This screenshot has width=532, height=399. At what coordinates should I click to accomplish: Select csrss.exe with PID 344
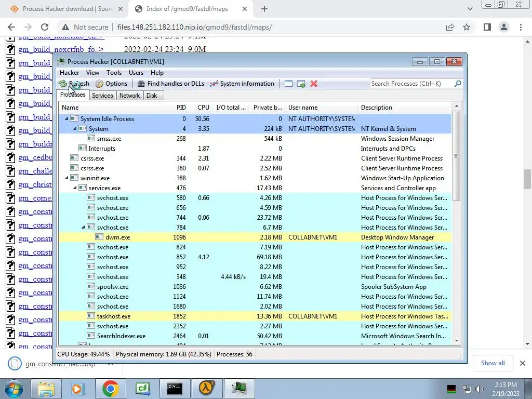coord(255,158)
